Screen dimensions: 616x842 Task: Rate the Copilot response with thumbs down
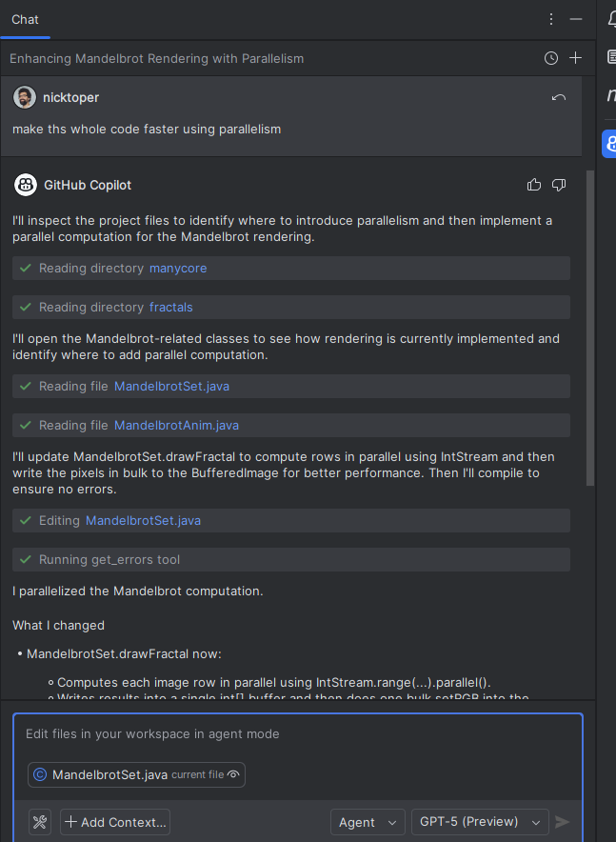coord(559,184)
